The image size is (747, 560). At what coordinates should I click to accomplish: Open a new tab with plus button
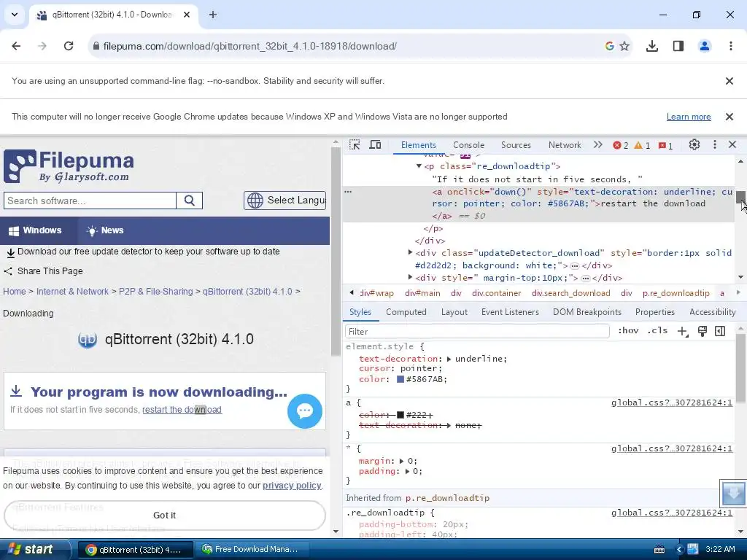(213, 15)
